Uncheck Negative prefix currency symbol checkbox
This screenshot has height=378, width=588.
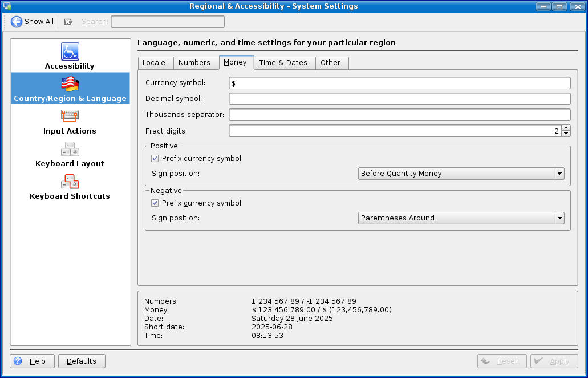pyautogui.click(x=155, y=203)
